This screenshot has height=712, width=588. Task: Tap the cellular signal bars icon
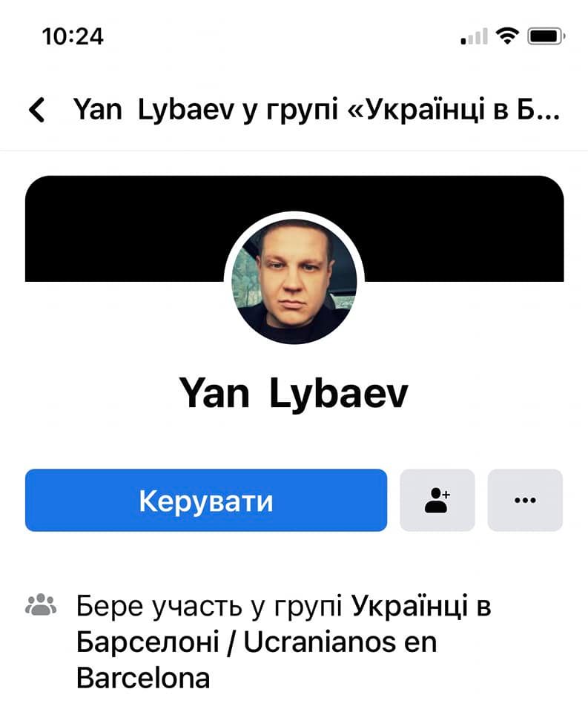(x=474, y=36)
